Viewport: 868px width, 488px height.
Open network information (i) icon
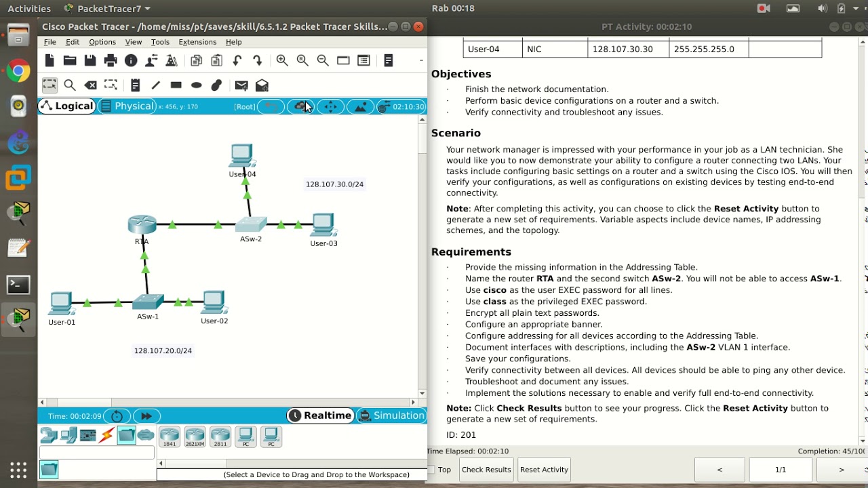pos(131,61)
